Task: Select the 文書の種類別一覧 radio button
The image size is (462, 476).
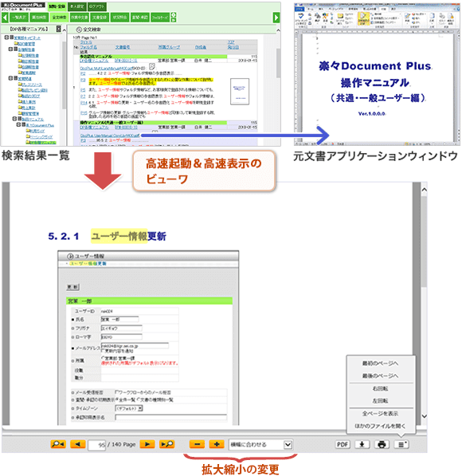Action: pyautogui.click(x=139, y=399)
